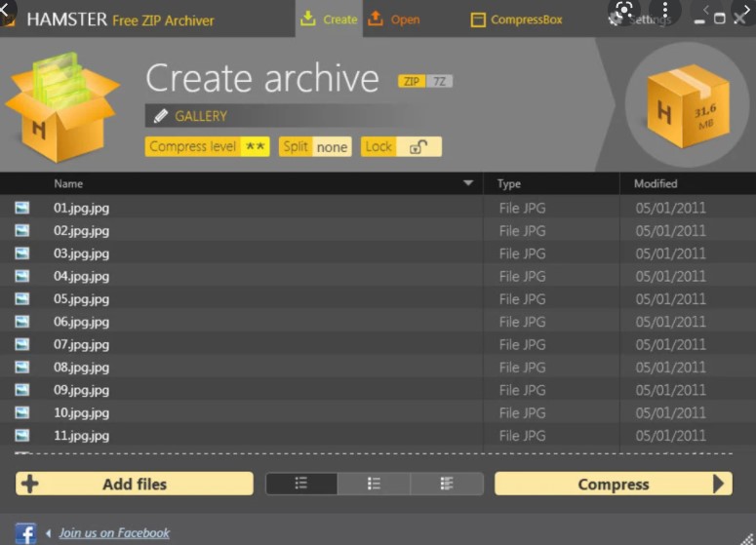The height and width of the screenshot is (545, 756).
Task: Click the image icon of 01.jpg.jpg
Action: (21, 208)
